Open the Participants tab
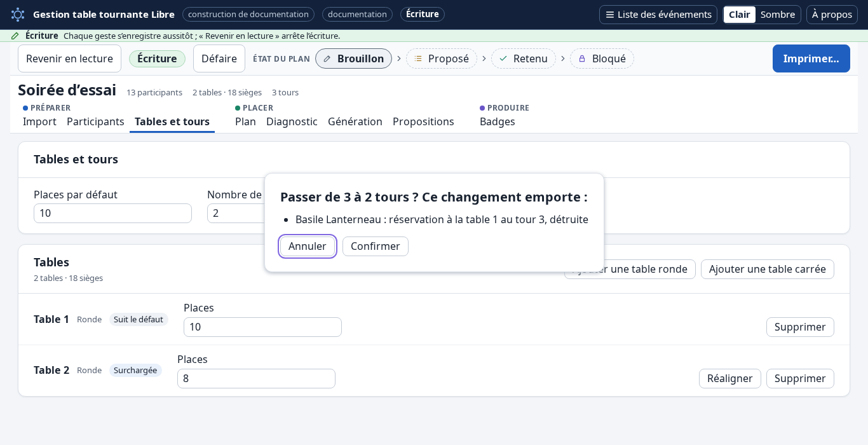This screenshot has width=868, height=445. (95, 121)
